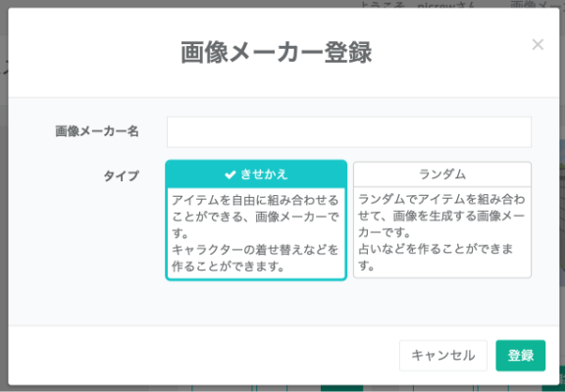Image resolution: width=565 pixels, height=392 pixels.
Task: Click the キャラクターの着せ替え description line
Action: click(255, 250)
